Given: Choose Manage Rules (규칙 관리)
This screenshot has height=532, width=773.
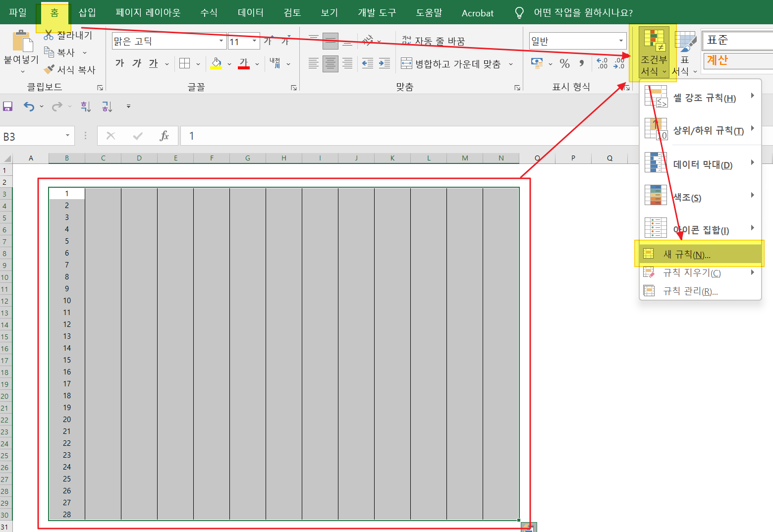Looking at the screenshot, I should pos(700,291).
